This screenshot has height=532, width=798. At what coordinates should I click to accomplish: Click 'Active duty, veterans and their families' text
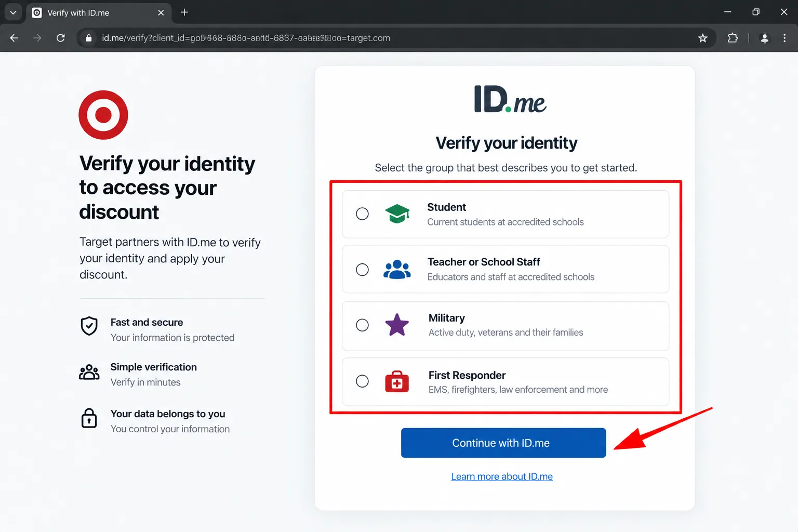506,332
